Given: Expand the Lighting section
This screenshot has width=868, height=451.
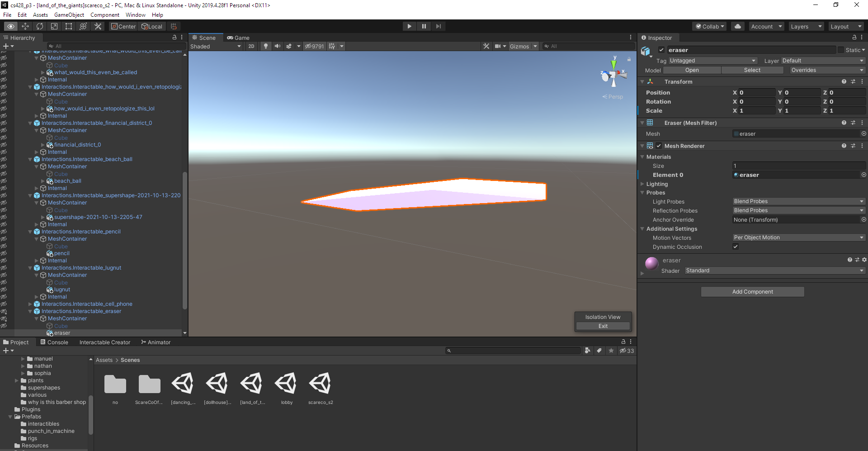Looking at the screenshot, I should 642,184.
